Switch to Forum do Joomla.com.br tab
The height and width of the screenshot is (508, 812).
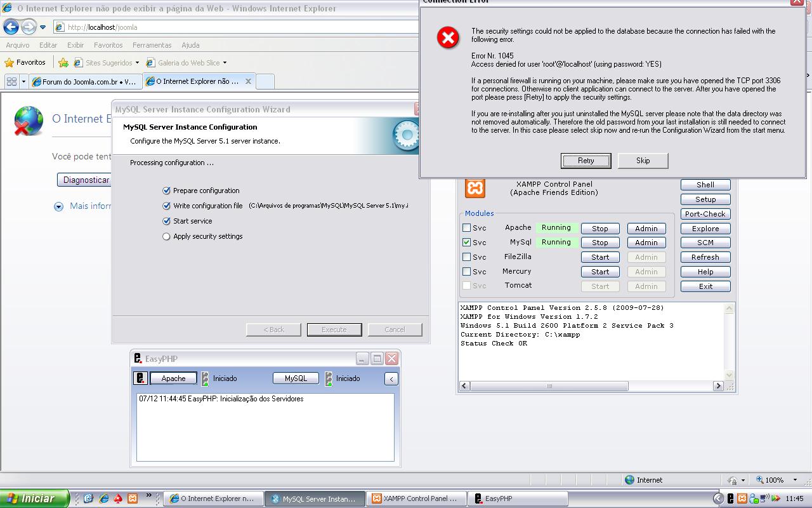pyautogui.click(x=85, y=81)
